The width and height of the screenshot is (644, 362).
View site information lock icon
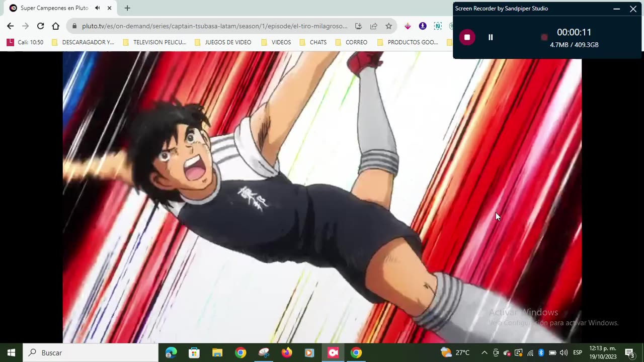click(x=74, y=26)
